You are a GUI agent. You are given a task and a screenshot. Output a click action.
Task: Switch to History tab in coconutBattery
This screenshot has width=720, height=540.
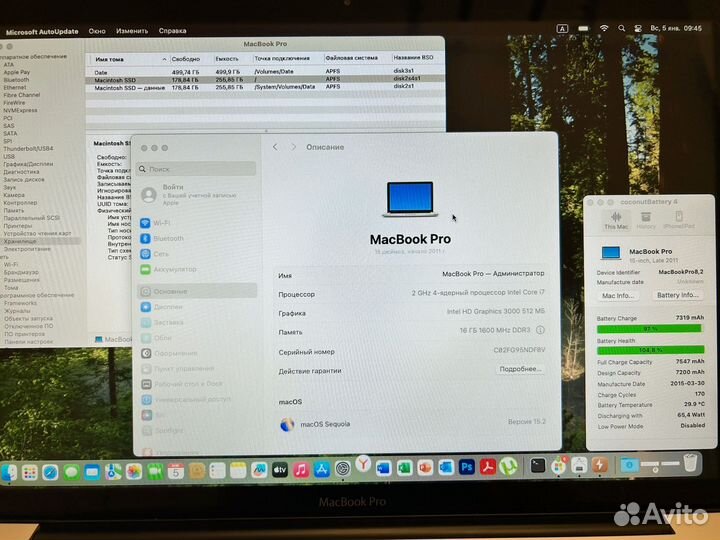point(646,220)
